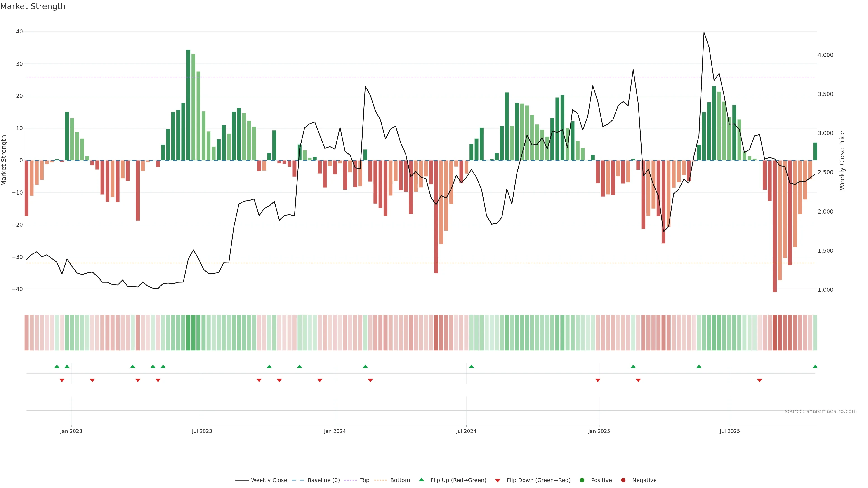
Task: Click the darkest green heatmap strip cell
Action: click(x=188, y=333)
